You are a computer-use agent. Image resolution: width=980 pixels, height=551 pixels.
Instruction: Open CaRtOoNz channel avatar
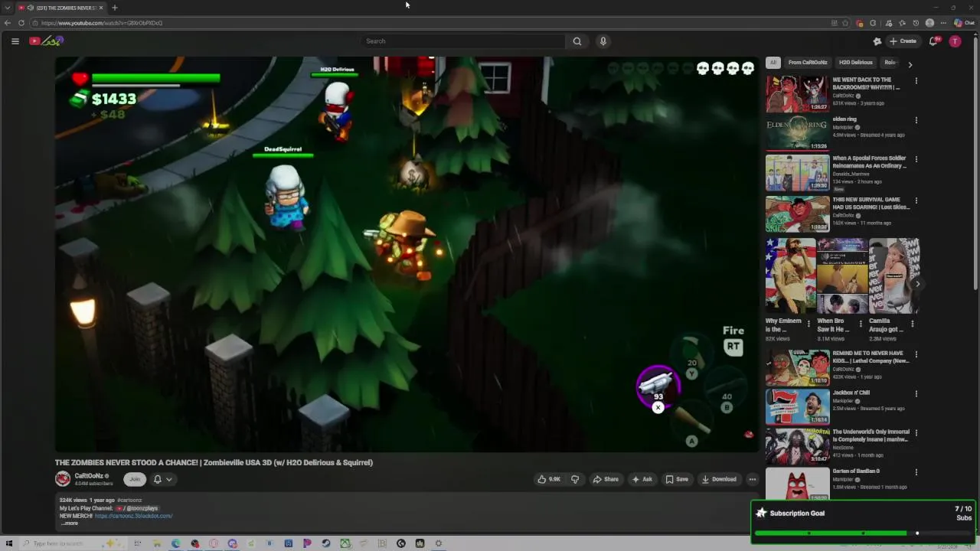[x=63, y=479]
